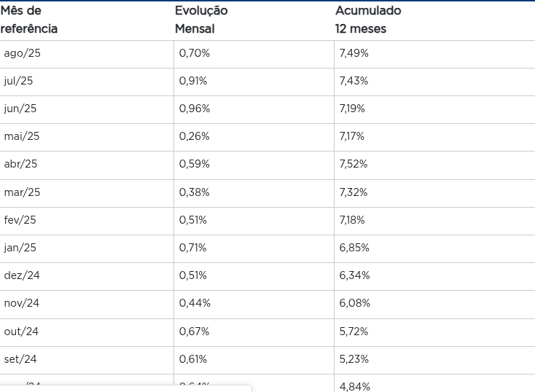Select the 7,52% accumulated value

(354, 164)
